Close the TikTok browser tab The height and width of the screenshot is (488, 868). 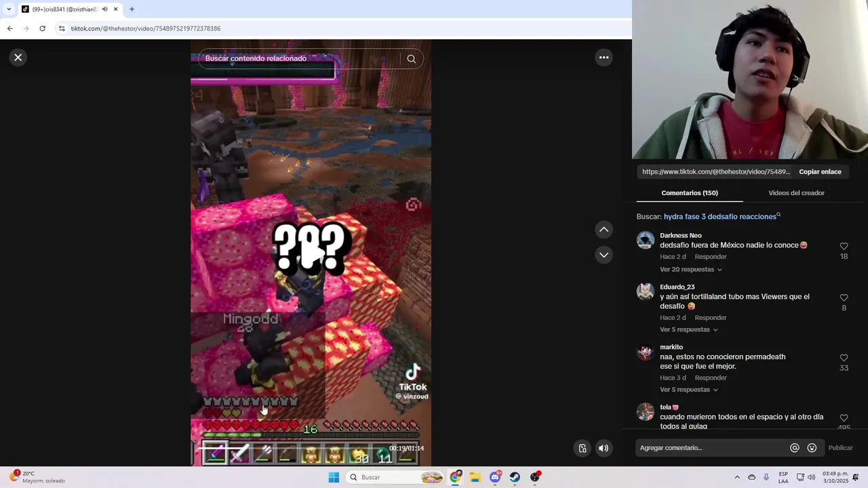[116, 9]
